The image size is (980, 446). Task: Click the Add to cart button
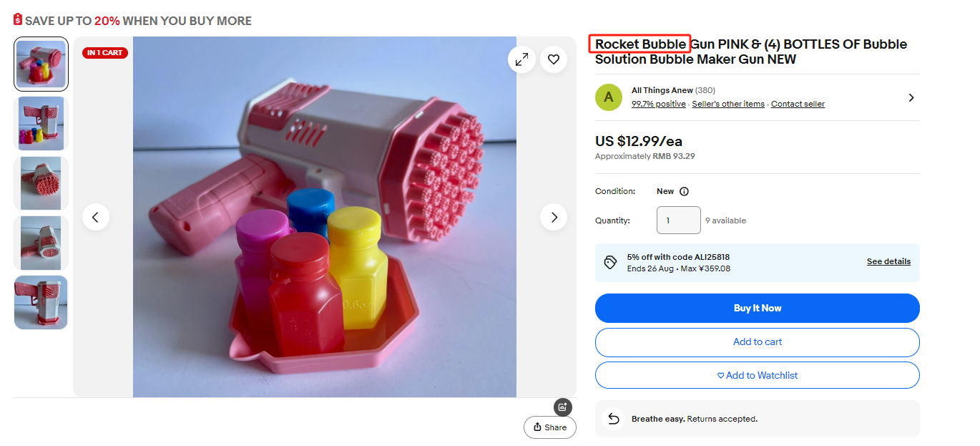(x=758, y=342)
